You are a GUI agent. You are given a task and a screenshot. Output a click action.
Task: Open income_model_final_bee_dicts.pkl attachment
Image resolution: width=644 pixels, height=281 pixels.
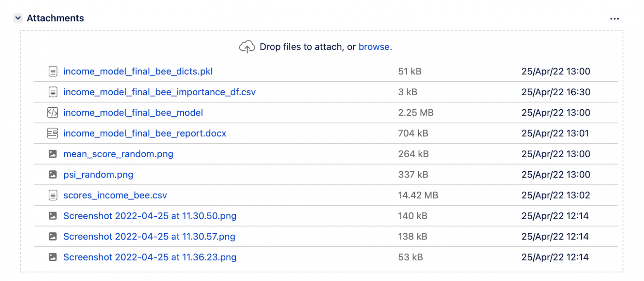tap(137, 71)
